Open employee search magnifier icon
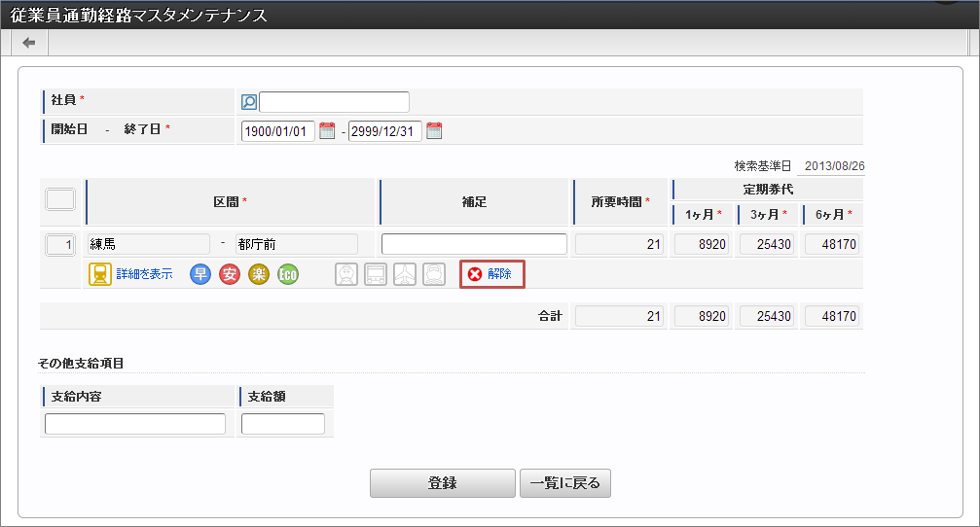This screenshot has width=980, height=527. (249, 102)
